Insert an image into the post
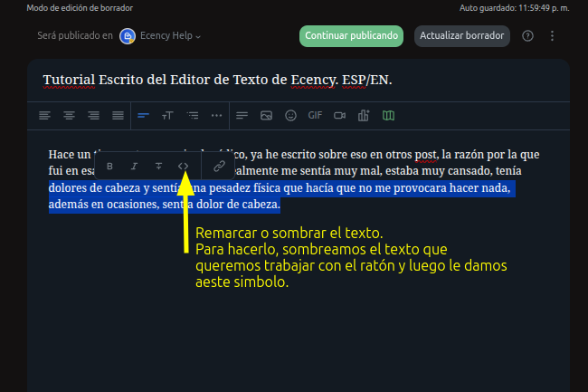588x392 pixels. pyautogui.click(x=266, y=116)
